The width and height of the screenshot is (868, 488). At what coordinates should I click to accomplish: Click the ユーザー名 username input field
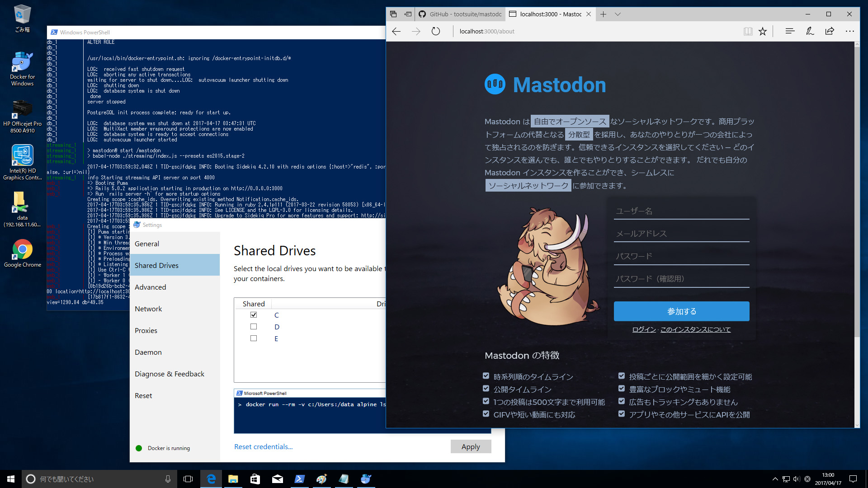[x=681, y=211]
